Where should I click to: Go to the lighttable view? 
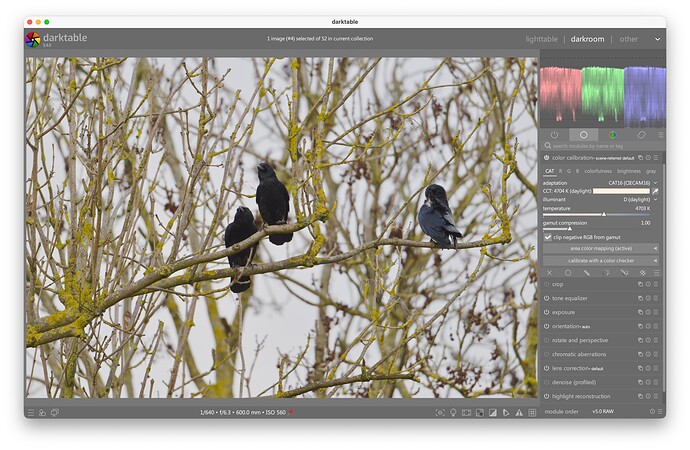pyautogui.click(x=541, y=39)
